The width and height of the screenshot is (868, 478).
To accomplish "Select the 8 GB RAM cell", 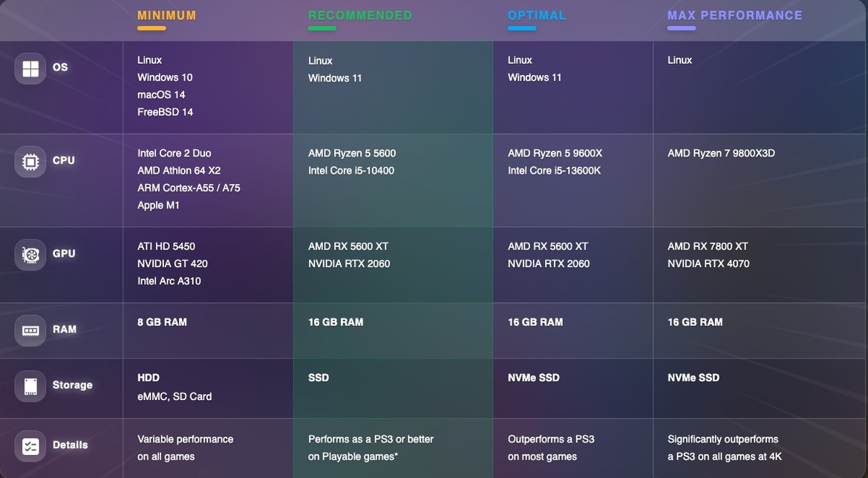I will [x=161, y=322].
